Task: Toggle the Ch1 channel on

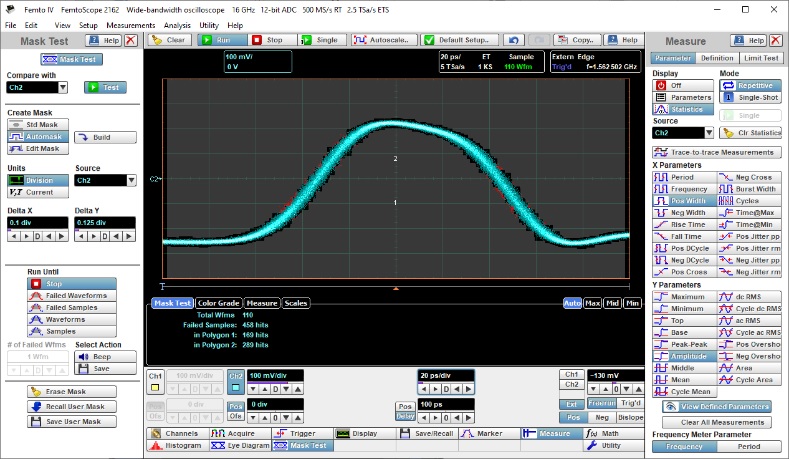Action: [x=155, y=380]
